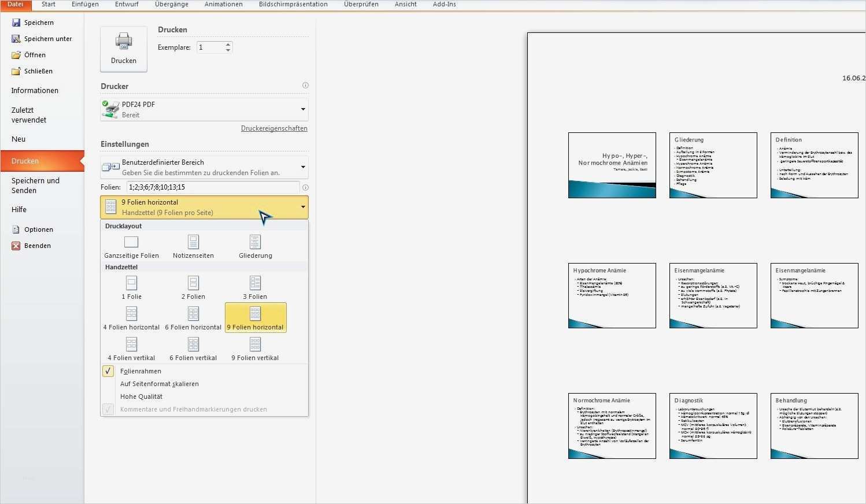Check Auf Seitenformat skalieren

[160, 383]
